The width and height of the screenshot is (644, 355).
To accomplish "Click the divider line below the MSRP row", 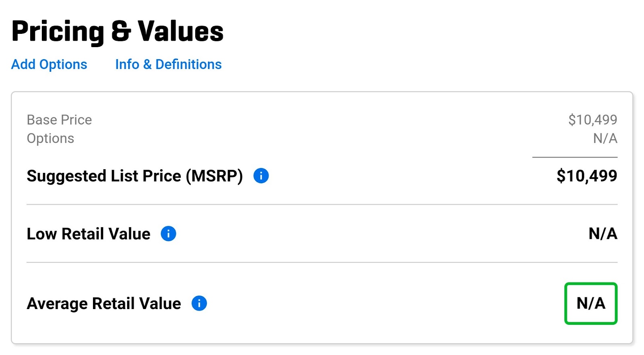I will tap(322, 204).
